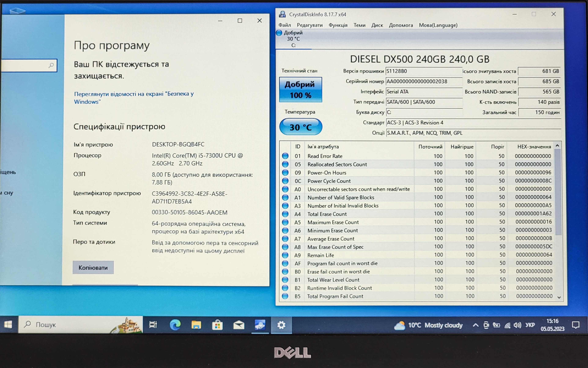Click the taskbar Пошук search box
588x368 pixels.
(80, 324)
